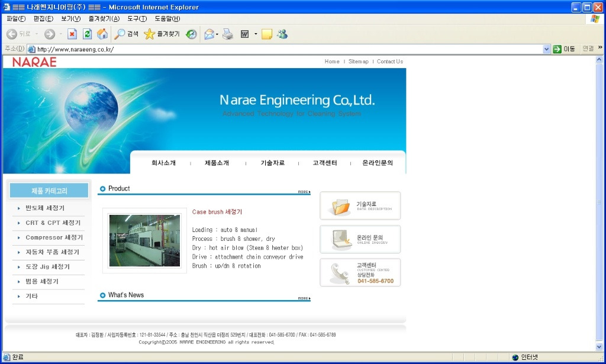
Task: Click the Case brush 세정기 product title
Action: [217, 212]
